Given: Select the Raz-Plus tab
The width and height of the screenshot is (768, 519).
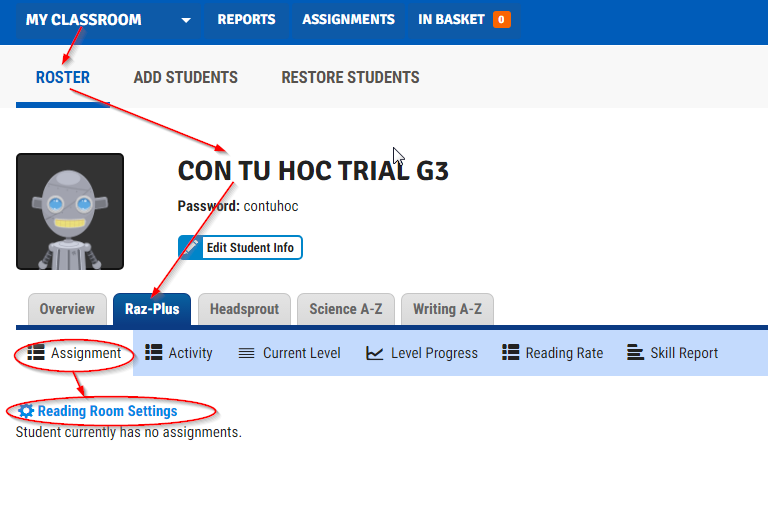Looking at the screenshot, I should pos(152,309).
